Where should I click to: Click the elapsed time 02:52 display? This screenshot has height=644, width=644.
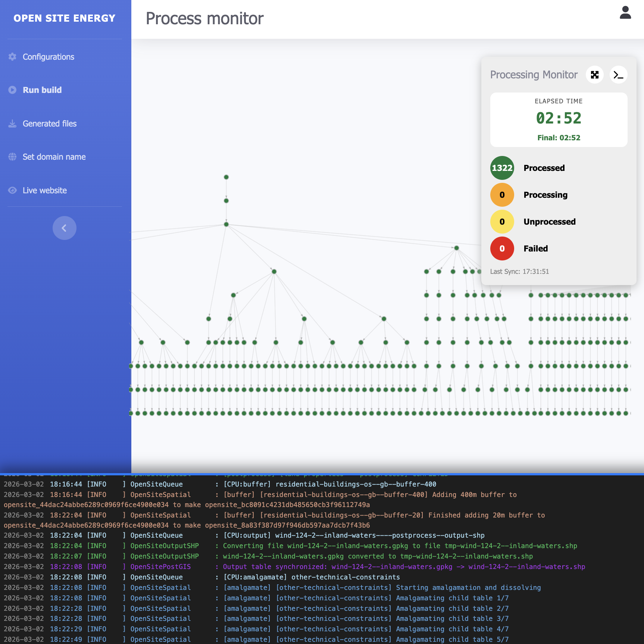pyautogui.click(x=559, y=118)
